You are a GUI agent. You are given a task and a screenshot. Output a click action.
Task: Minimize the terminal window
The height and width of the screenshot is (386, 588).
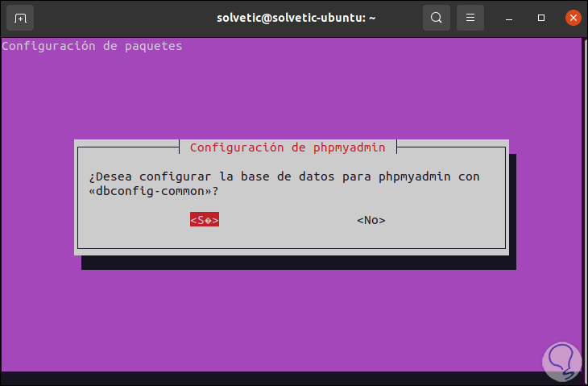(508, 18)
